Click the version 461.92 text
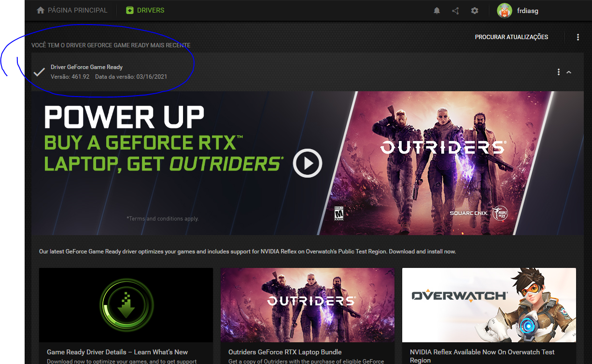The height and width of the screenshot is (364, 592). [70, 77]
